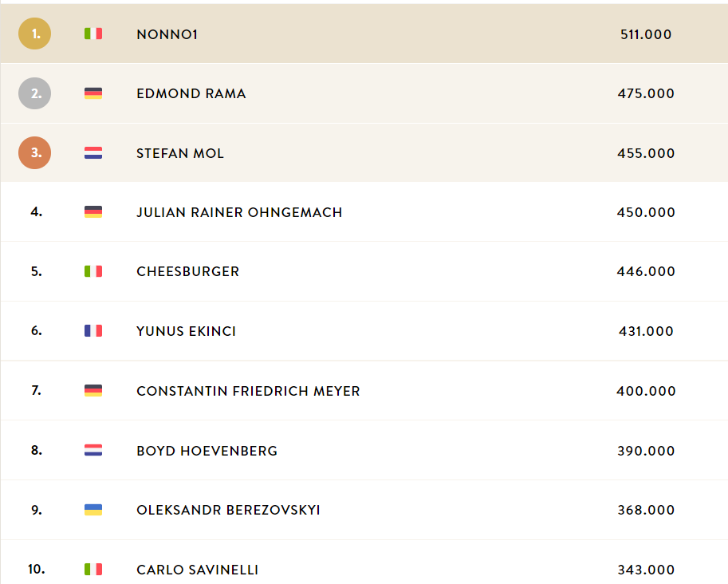Click French flag beside Yunus Ekinci
This screenshot has height=584, width=728.
tap(93, 331)
